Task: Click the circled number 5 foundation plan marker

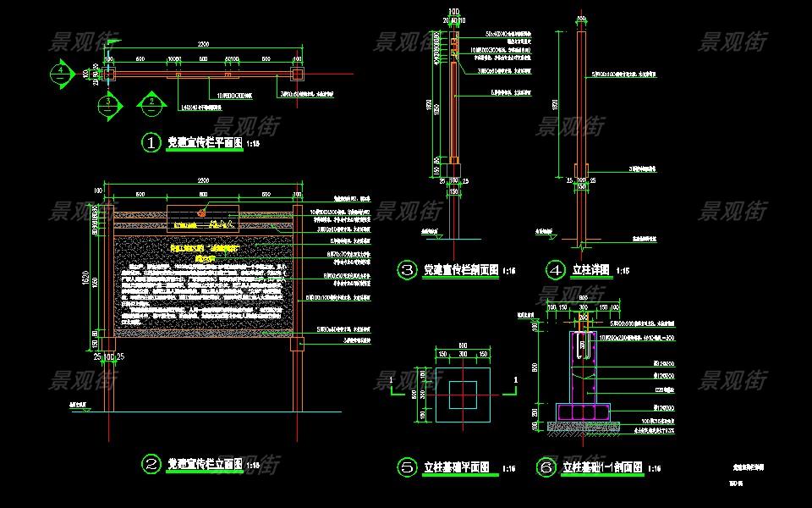Action: click(x=408, y=467)
